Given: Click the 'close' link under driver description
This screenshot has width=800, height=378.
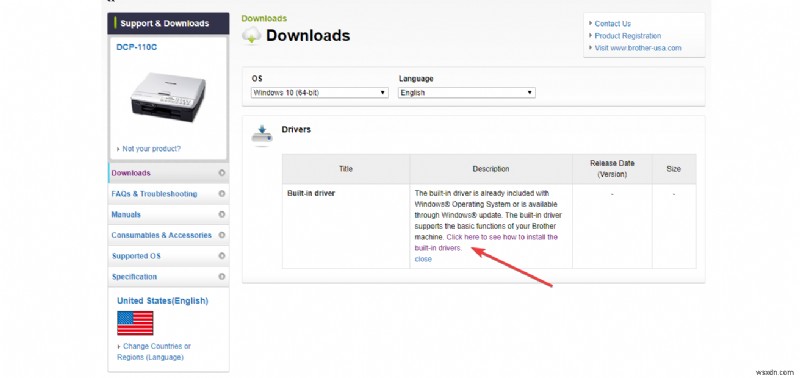Looking at the screenshot, I should point(423,259).
